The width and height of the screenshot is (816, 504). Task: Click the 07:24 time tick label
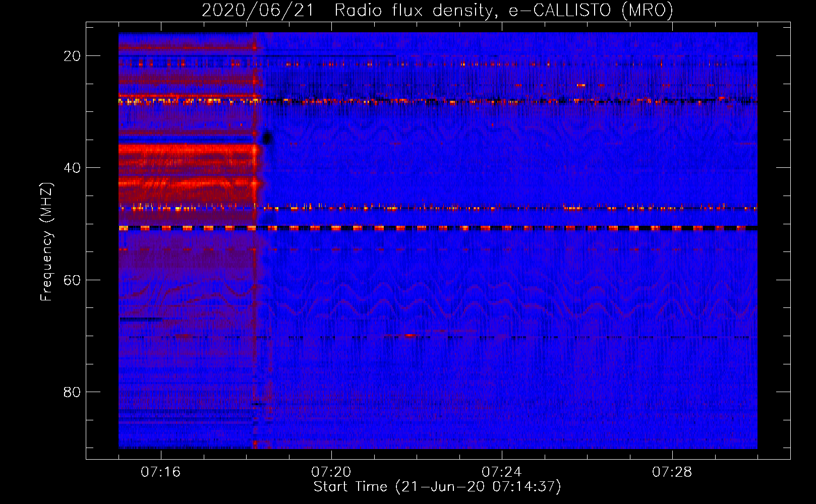click(502, 472)
